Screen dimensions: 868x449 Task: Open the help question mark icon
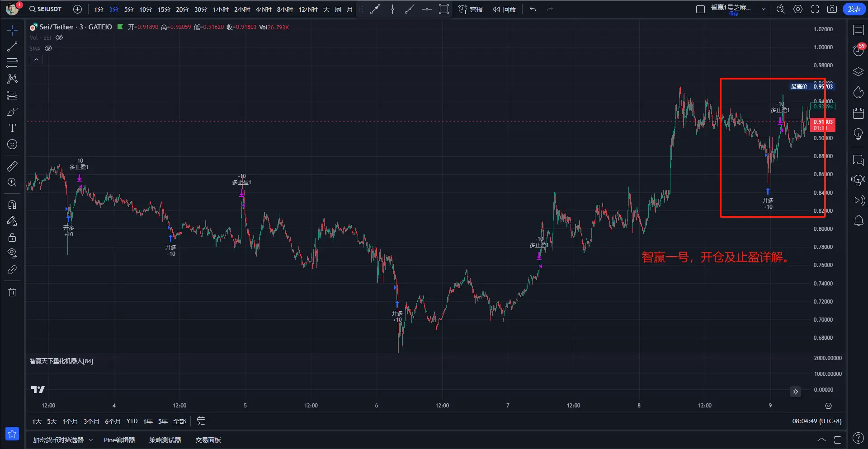click(x=858, y=438)
